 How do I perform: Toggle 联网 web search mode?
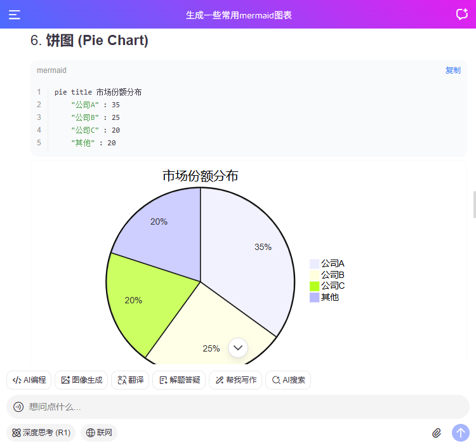[x=99, y=433]
